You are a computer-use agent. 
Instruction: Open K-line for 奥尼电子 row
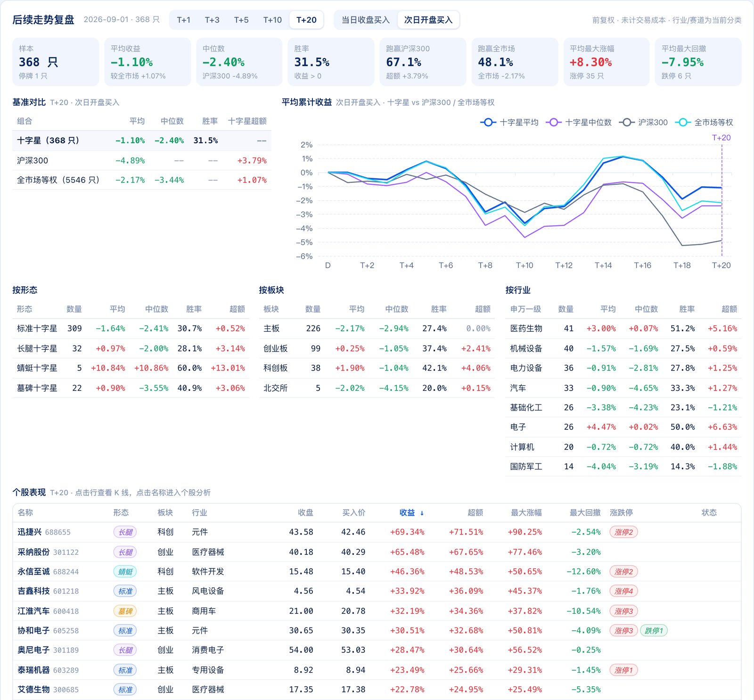(377, 650)
